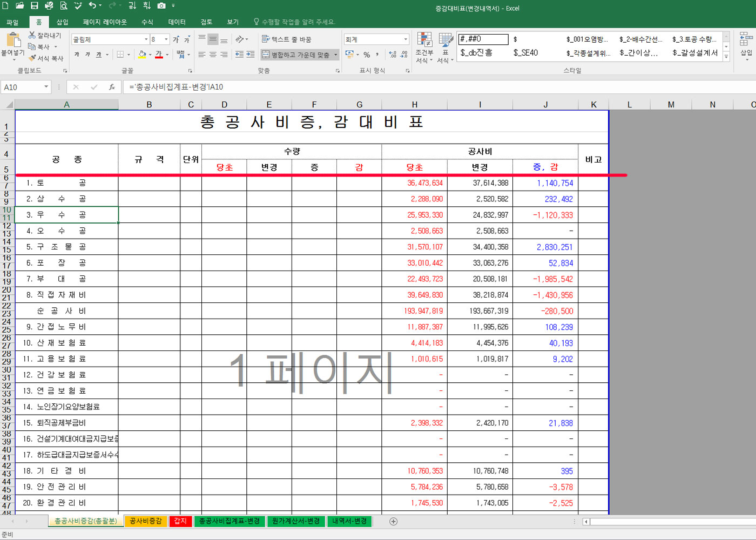Expand the font color dropdown arrow

(167, 55)
